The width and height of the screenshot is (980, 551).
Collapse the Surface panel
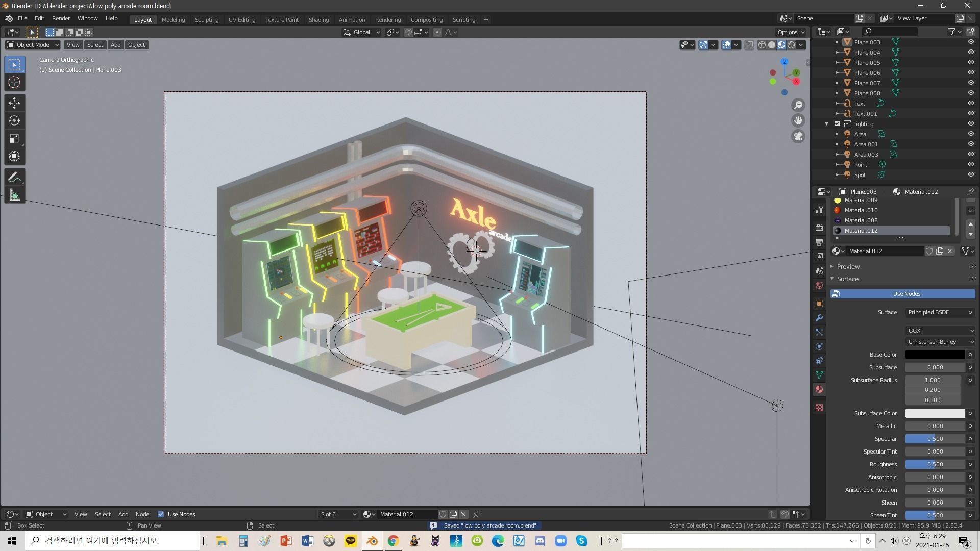click(x=847, y=279)
